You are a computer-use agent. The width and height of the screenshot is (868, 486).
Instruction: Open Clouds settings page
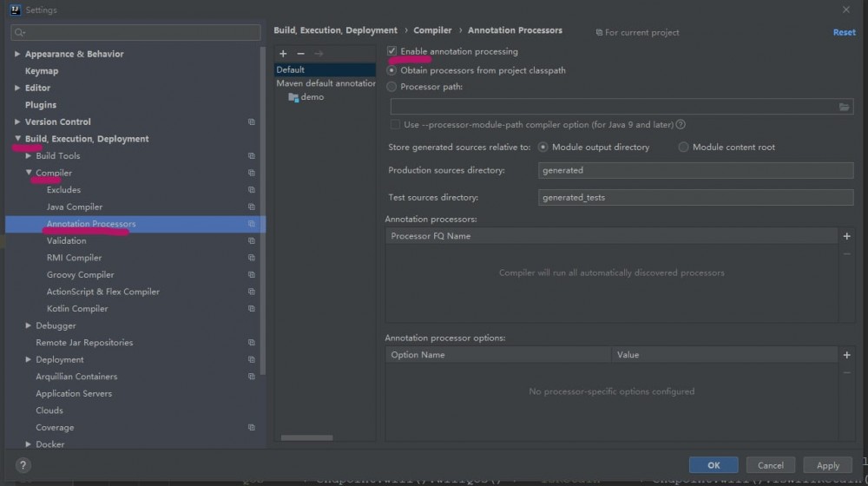click(x=49, y=410)
